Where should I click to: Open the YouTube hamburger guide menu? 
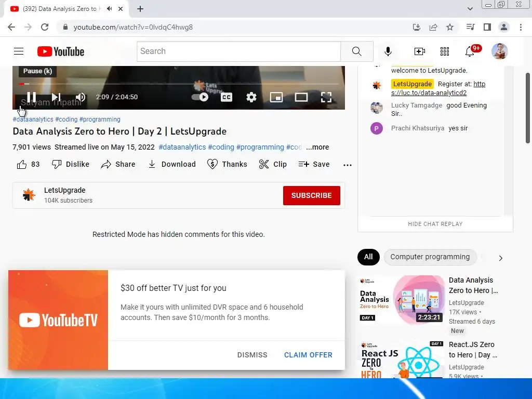[19, 51]
